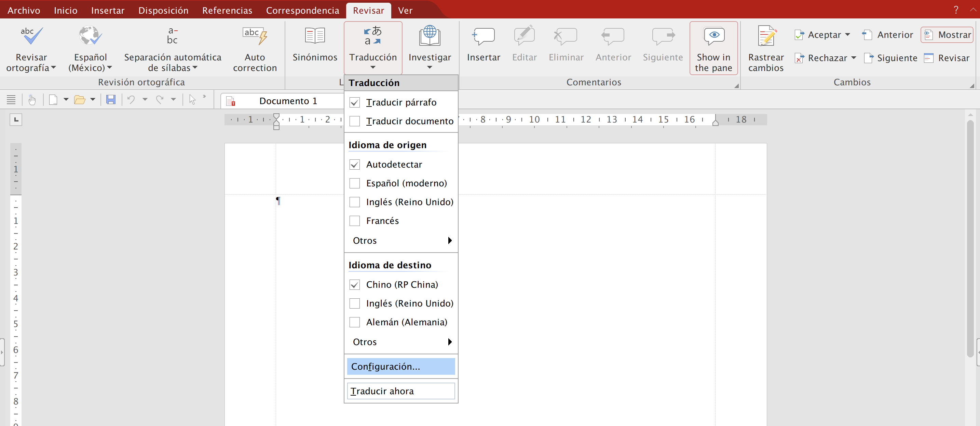Click the Mostrar button in Cambios
The image size is (980, 426).
coord(947,34)
